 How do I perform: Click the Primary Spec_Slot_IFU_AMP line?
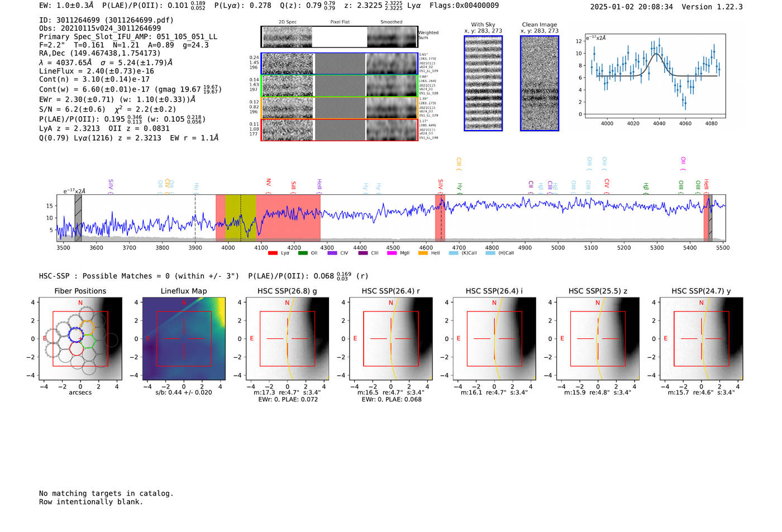[128, 37]
